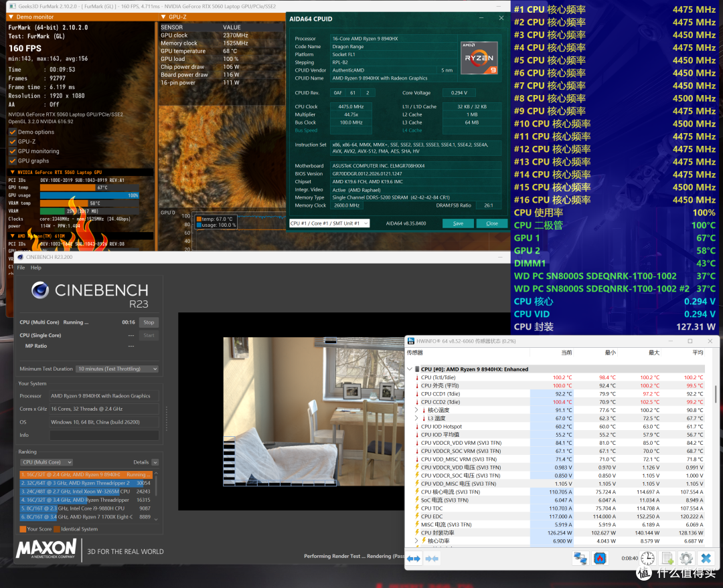Click lightning icon beside CPU TDC
The width and height of the screenshot is (723, 588).
417,508
